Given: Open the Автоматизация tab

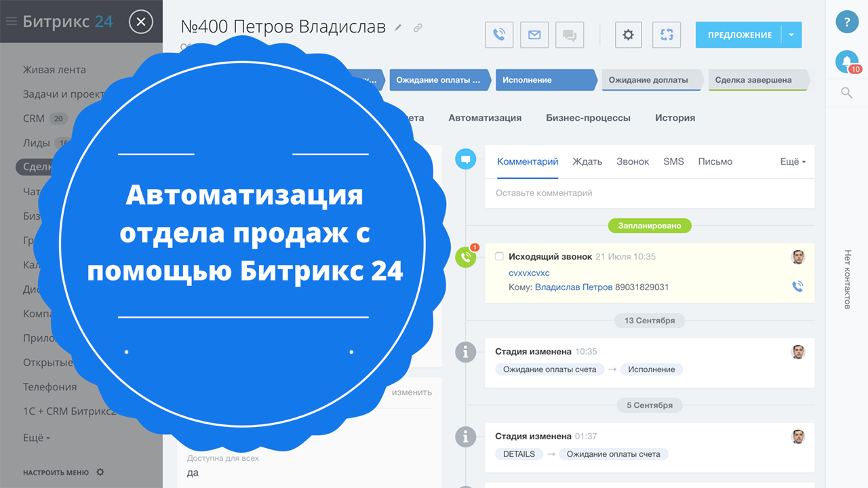Looking at the screenshot, I should click(485, 118).
